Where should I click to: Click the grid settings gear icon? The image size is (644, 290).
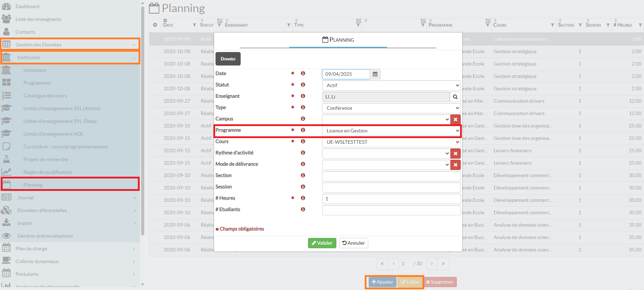pyautogui.click(x=155, y=25)
